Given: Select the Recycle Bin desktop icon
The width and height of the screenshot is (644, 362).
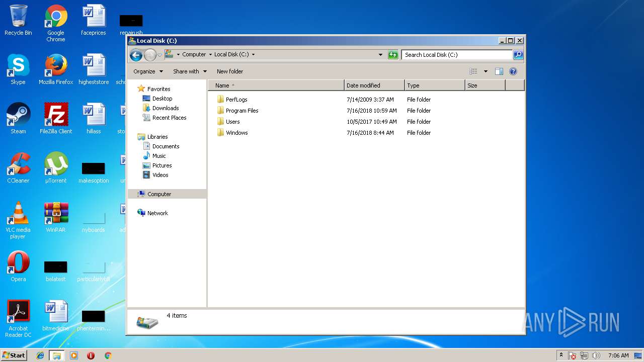Looking at the screenshot, I should 18,21.
